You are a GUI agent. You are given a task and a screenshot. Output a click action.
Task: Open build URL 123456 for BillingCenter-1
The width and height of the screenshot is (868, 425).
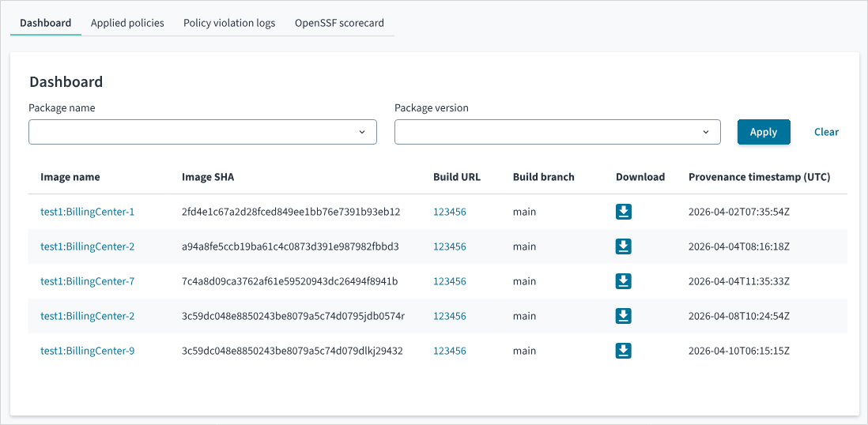pyautogui.click(x=450, y=212)
